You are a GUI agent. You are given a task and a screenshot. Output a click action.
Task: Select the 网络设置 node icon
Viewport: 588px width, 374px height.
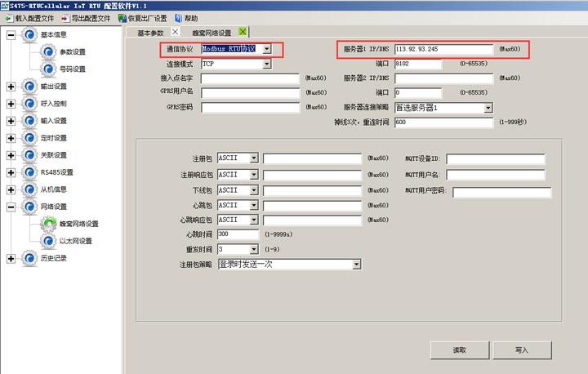(x=29, y=207)
